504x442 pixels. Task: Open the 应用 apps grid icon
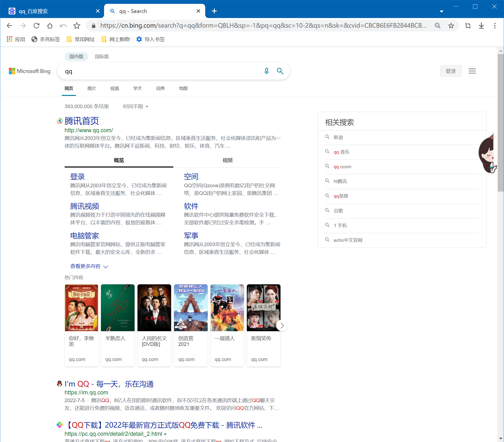[x=9, y=39]
